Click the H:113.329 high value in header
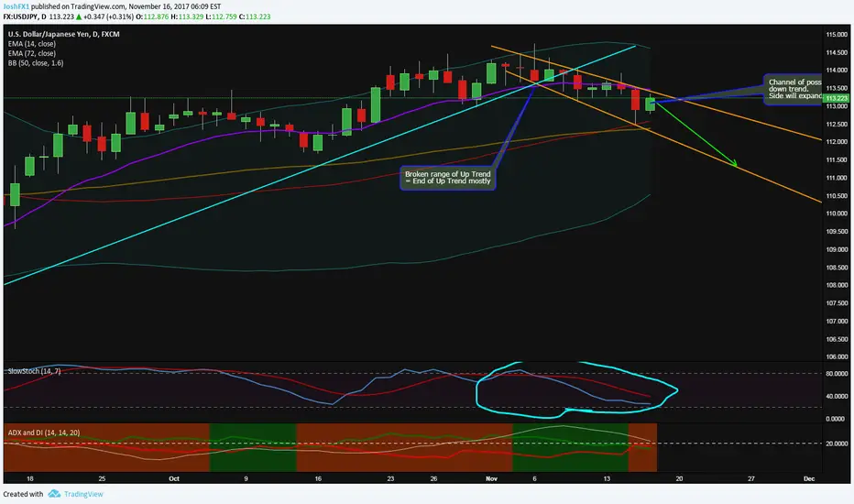Viewport: 854px width, 504px height. point(187,16)
